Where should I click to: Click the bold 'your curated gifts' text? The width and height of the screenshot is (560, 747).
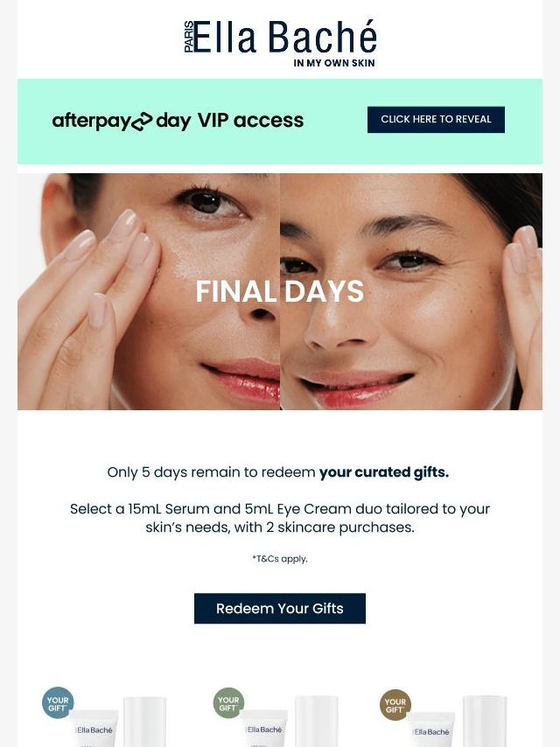tap(384, 472)
